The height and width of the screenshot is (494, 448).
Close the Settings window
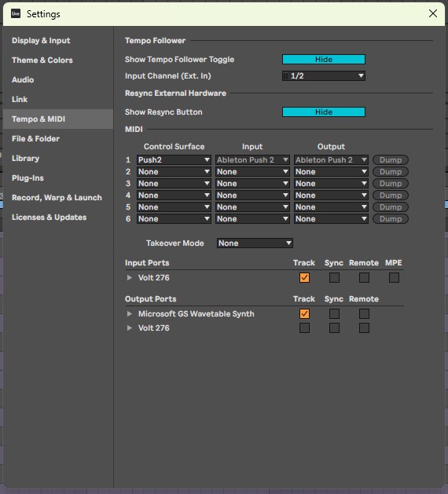(433, 13)
